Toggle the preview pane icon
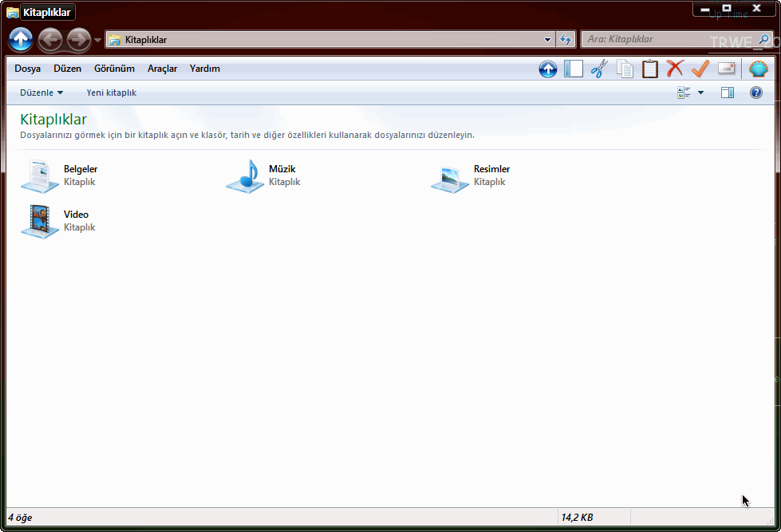 (x=728, y=93)
